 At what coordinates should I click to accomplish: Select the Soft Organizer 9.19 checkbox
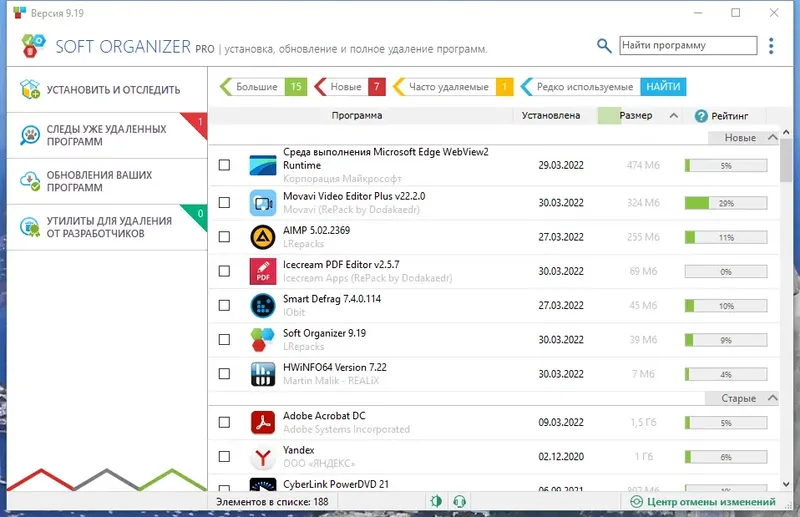point(224,339)
